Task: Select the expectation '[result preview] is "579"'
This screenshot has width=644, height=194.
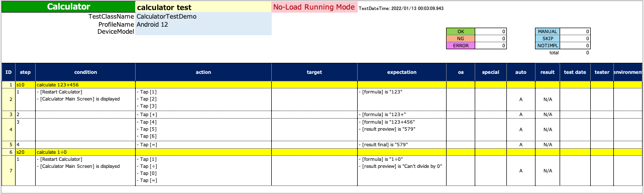Action: 387,129
